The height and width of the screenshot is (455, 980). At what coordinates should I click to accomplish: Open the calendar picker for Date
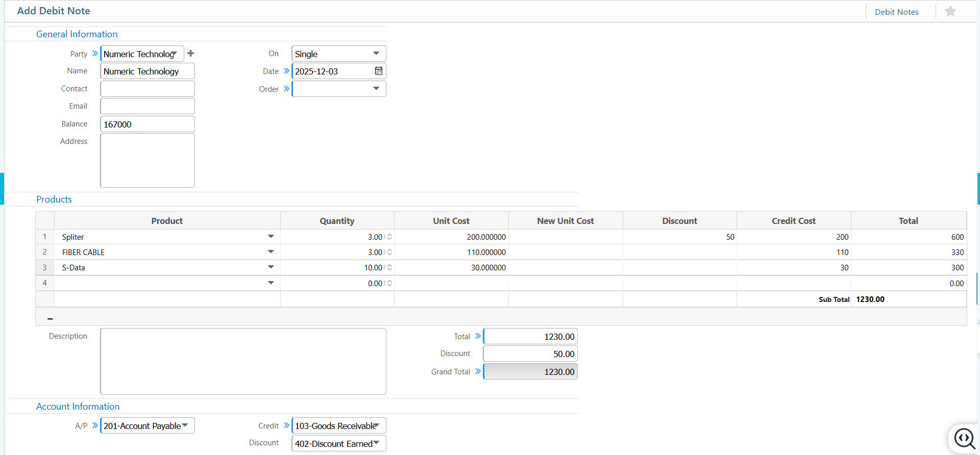(378, 71)
